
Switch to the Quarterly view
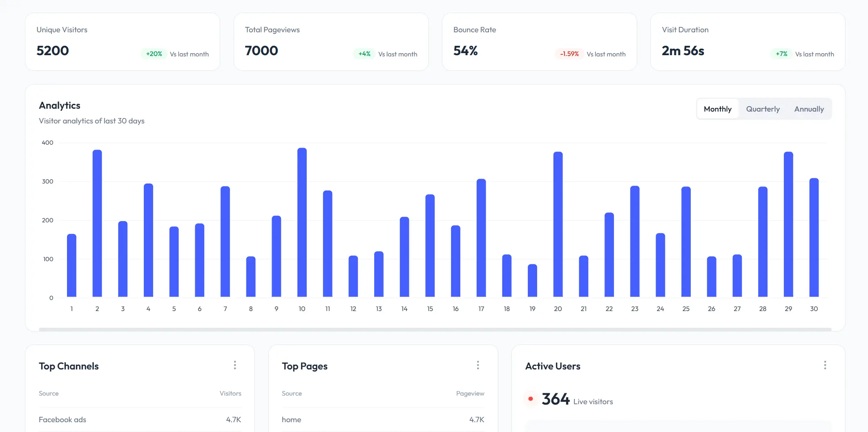point(763,109)
